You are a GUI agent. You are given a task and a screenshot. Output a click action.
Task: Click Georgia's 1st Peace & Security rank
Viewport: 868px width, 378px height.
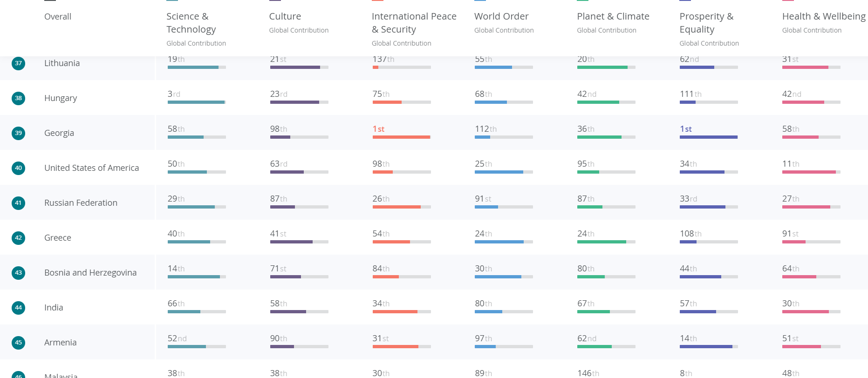click(378, 129)
